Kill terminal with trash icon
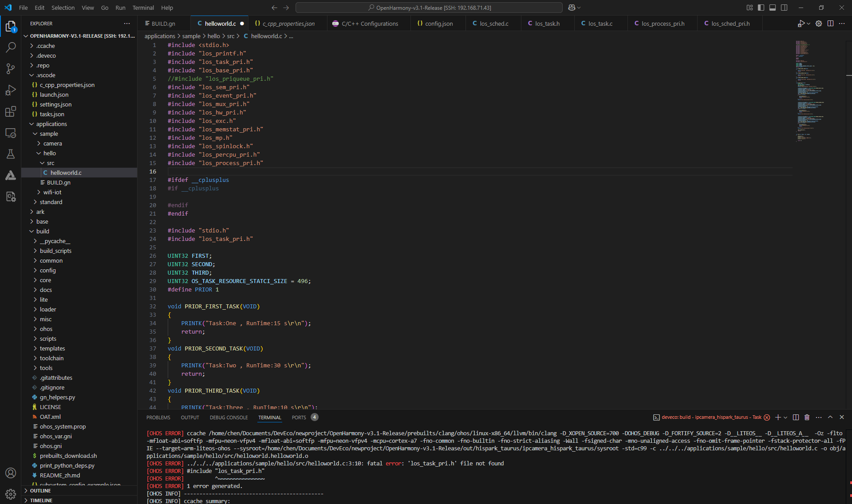Viewport: 852px width, 504px height. (x=807, y=417)
